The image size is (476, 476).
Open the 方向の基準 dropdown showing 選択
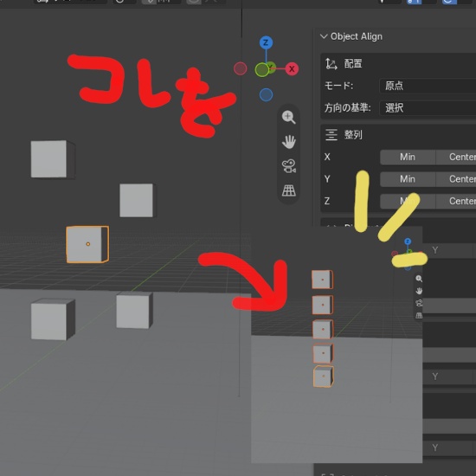click(428, 108)
